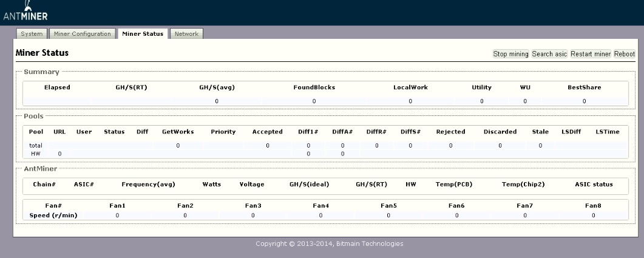
Task: Click the Fan1 column header
Action: pos(117,206)
